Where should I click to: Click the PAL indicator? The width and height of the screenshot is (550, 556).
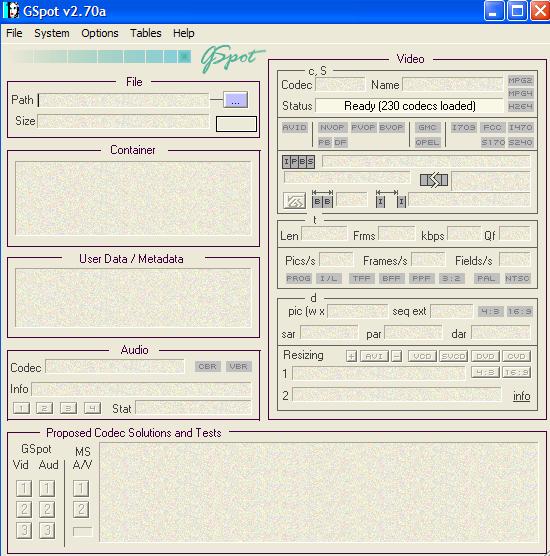click(x=486, y=278)
